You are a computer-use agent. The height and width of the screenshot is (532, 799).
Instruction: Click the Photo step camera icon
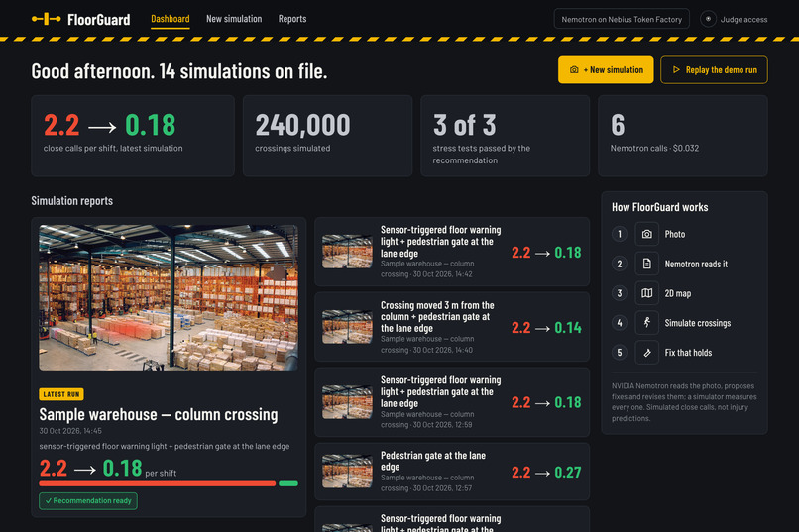pyautogui.click(x=646, y=234)
